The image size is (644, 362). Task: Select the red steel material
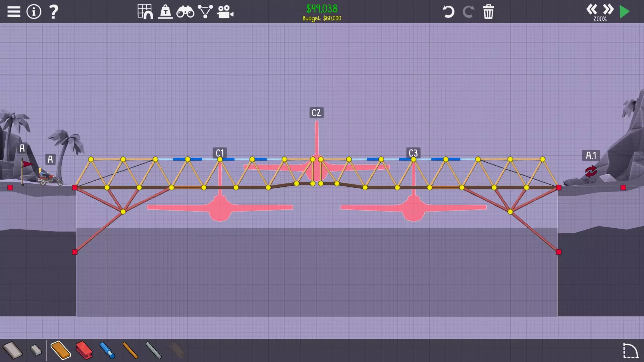click(x=84, y=350)
